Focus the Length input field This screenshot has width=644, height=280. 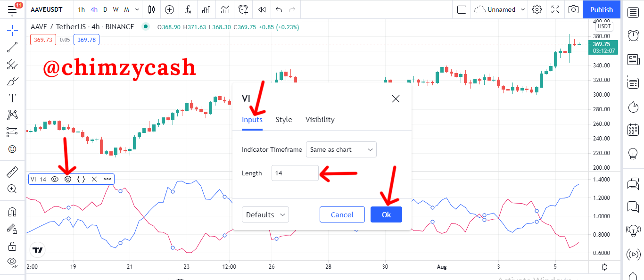[x=295, y=173]
